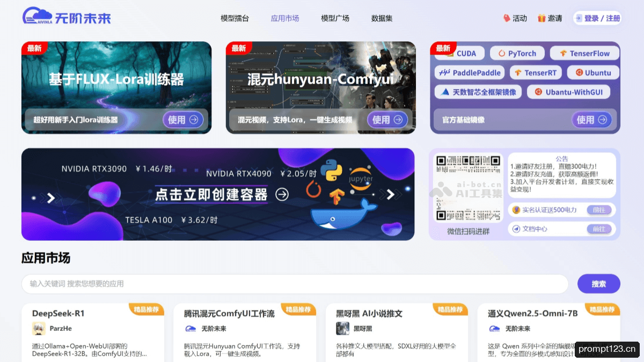
Task: Click the 实名认证 badge icon
Action: 516,210
